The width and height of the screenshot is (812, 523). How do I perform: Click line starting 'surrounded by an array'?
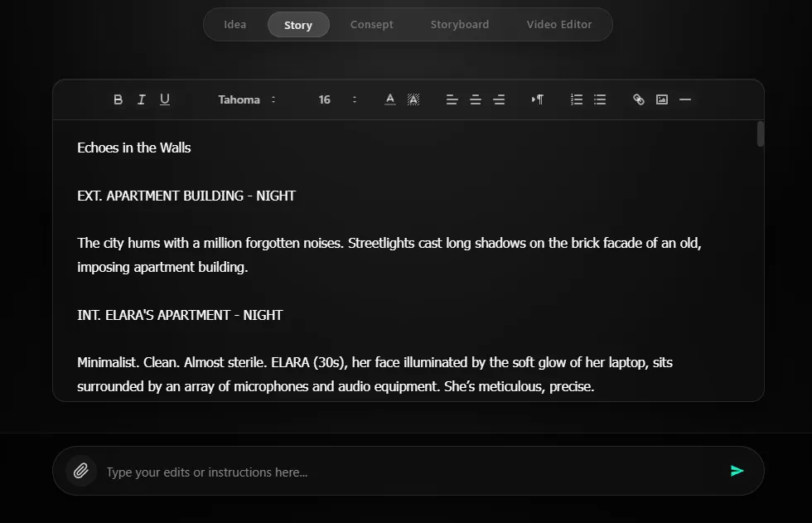336,386
